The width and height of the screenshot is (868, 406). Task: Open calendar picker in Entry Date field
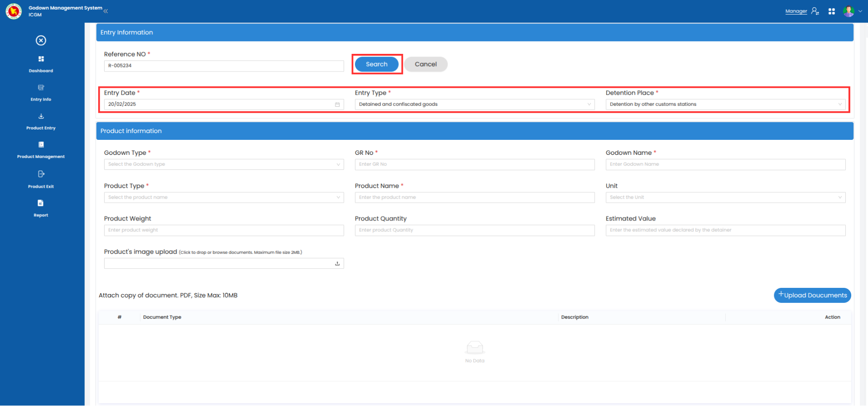coord(337,105)
